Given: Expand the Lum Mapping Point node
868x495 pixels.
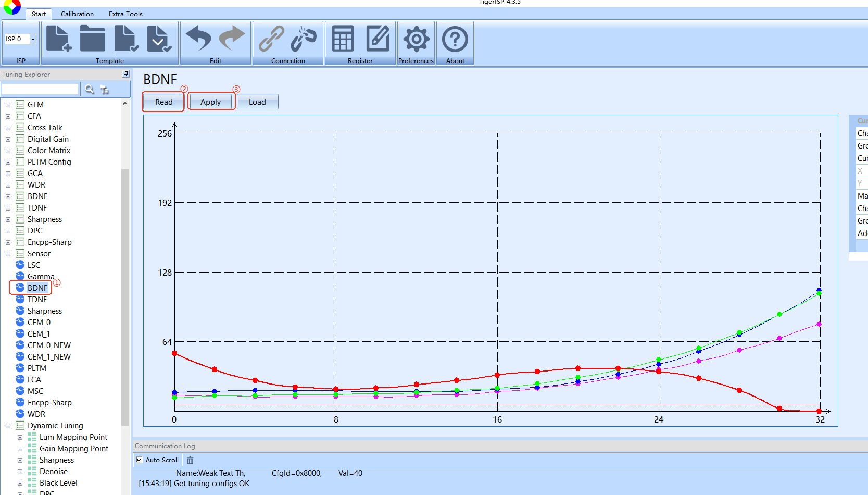Looking at the screenshot, I should pos(20,437).
